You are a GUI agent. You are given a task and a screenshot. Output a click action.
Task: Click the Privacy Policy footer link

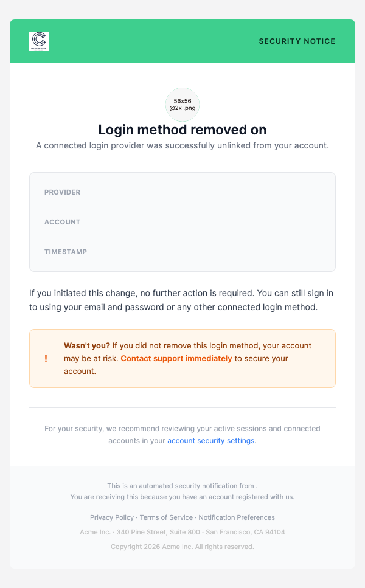[112, 517]
